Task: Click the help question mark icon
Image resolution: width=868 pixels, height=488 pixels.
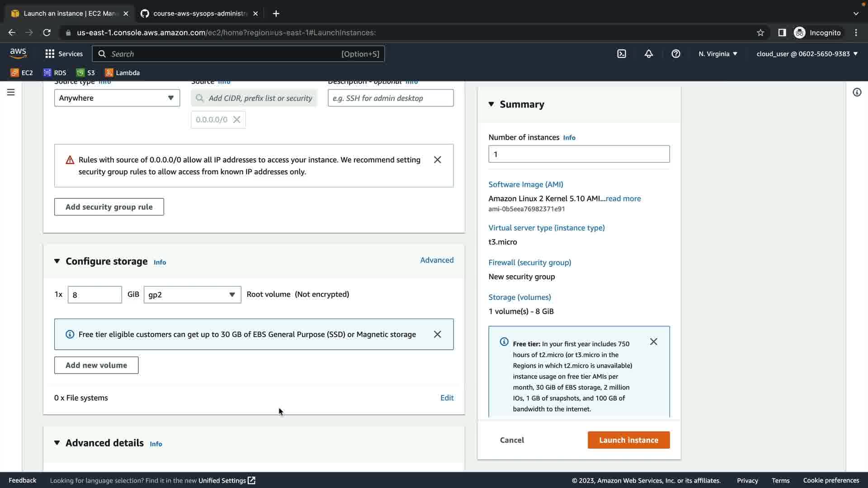Action: tap(676, 54)
